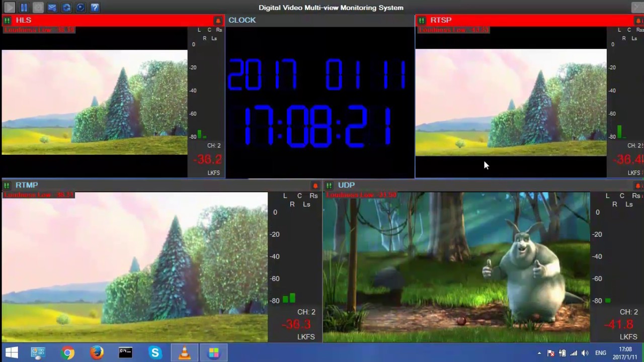Click the Pause button in the top toolbar

24,8
